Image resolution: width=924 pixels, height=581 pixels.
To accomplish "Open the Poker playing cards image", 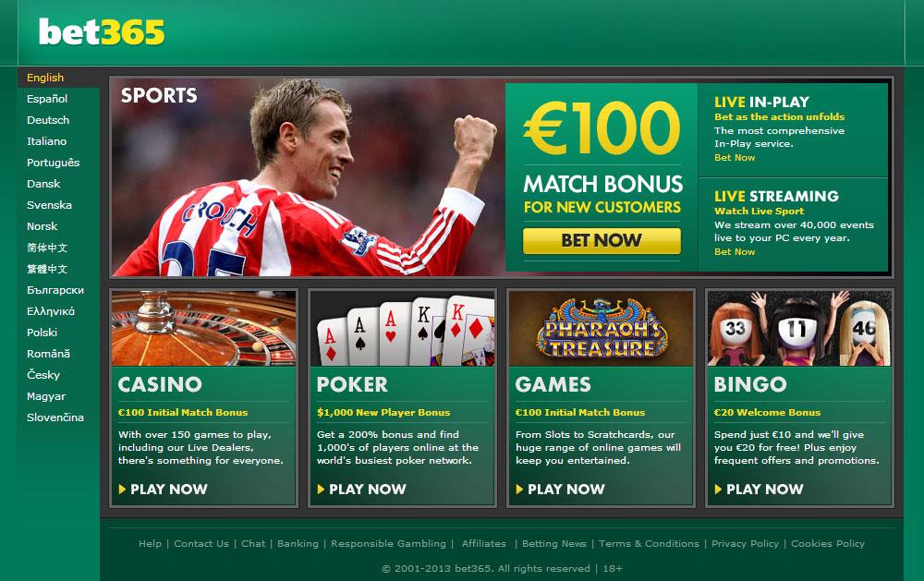I will [x=402, y=328].
